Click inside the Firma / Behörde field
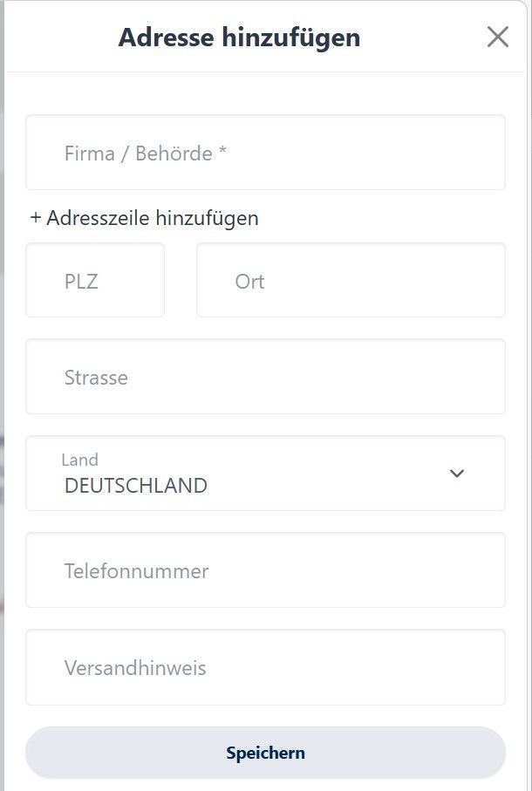Image resolution: width=532 pixels, height=791 pixels. tap(265, 153)
